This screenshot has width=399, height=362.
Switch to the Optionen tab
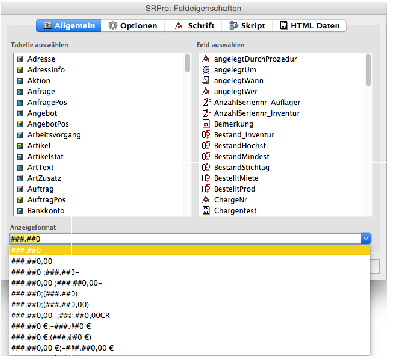[x=133, y=26]
